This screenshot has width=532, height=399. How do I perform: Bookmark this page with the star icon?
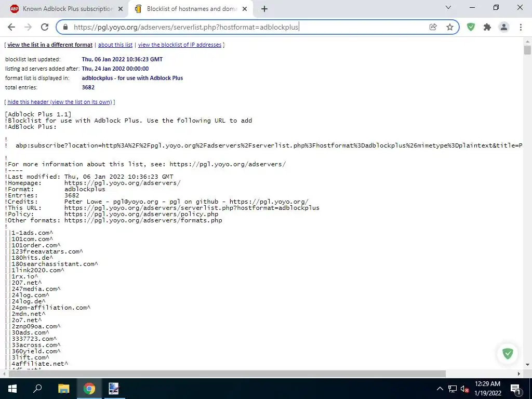[x=450, y=27]
